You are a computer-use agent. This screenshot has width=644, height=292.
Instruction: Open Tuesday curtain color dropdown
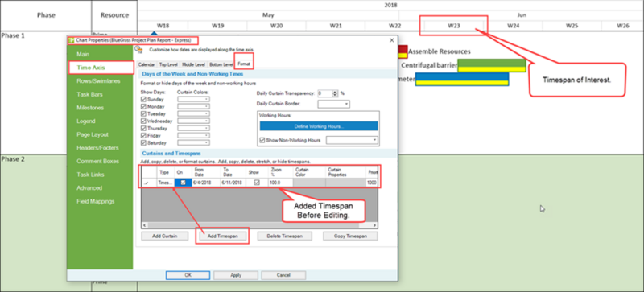click(x=193, y=113)
